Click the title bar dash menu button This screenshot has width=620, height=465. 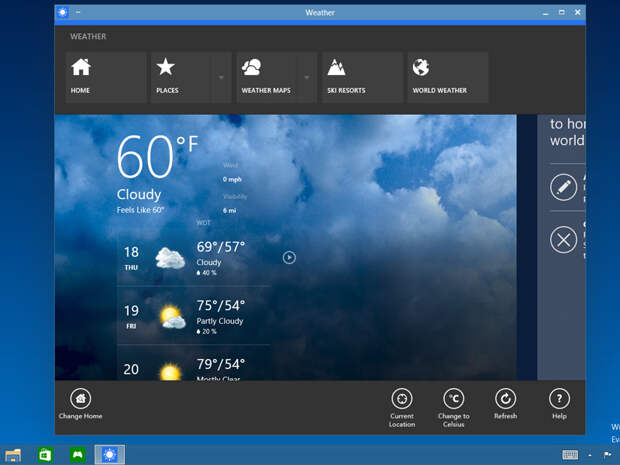pos(78,12)
